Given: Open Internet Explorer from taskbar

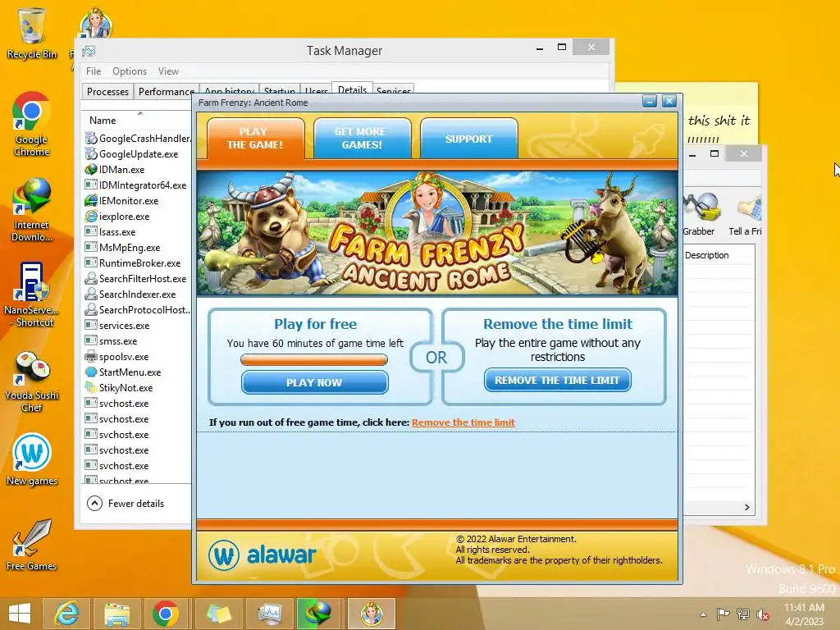Looking at the screenshot, I should [66, 614].
